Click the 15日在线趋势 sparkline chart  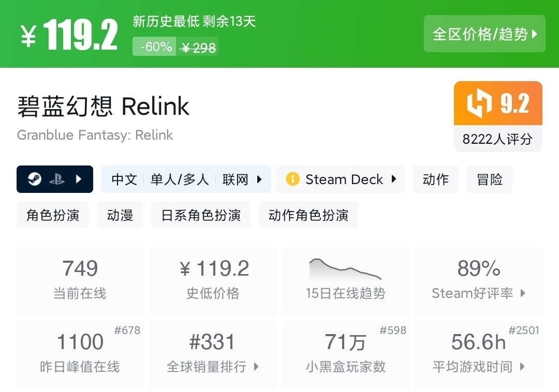(x=345, y=269)
